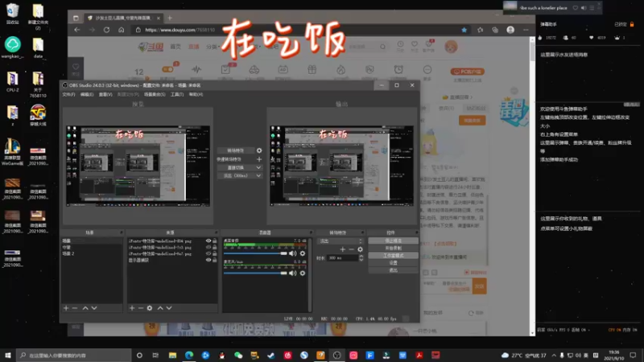Toggle visibility of the 显示器捕获 source

208,260
